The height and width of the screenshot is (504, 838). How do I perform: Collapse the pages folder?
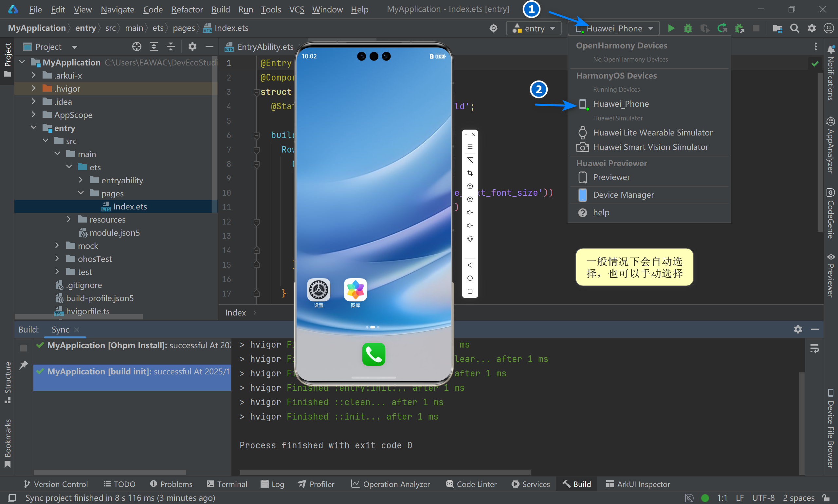point(81,193)
